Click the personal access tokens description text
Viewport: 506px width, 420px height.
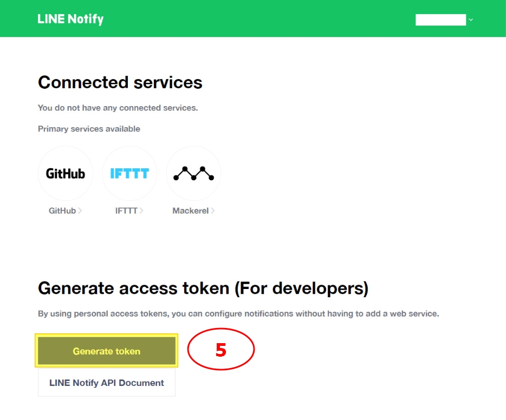(238, 313)
